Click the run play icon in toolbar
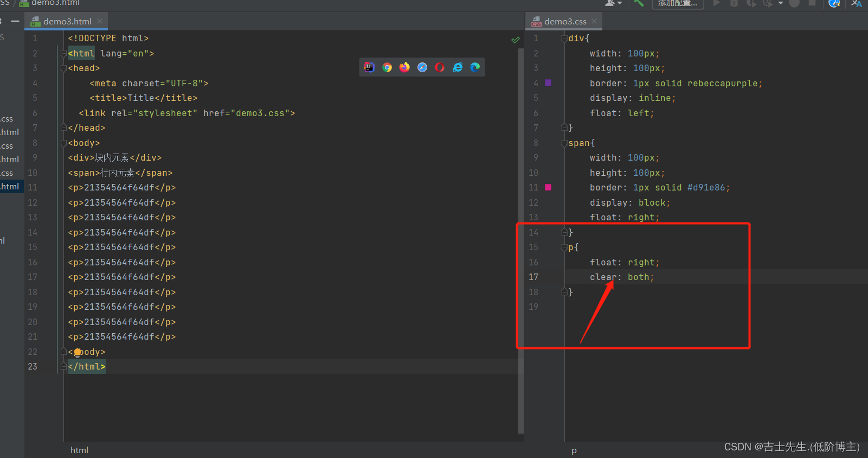Image resolution: width=868 pixels, height=458 pixels. [717, 3]
